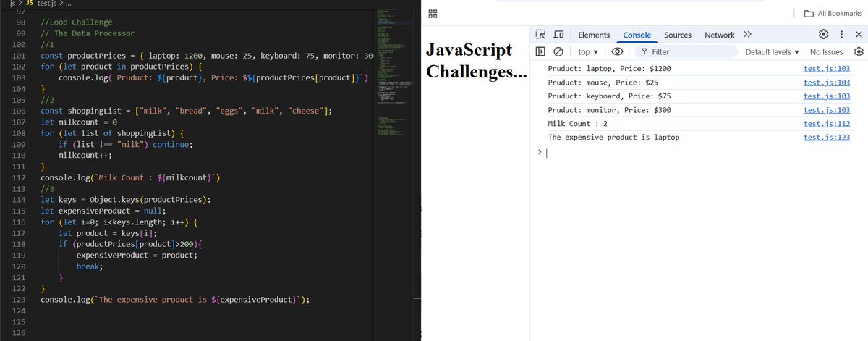This screenshot has width=868, height=341.
Task: Open test.js:103 link on mouse row
Action: [x=827, y=83]
